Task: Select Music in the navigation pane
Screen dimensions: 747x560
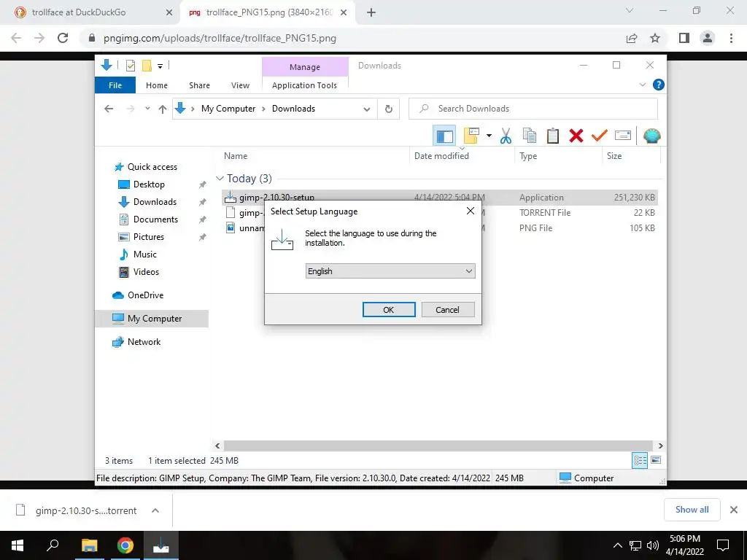Action: click(145, 254)
